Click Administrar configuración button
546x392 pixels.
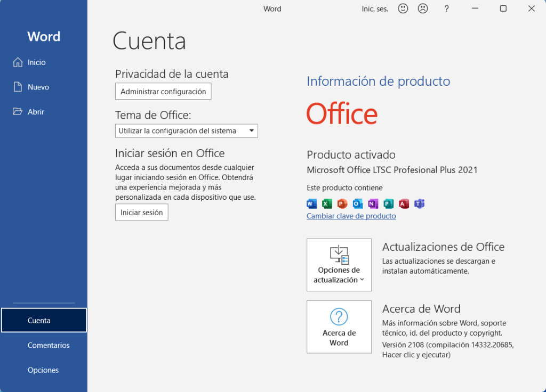tap(163, 91)
